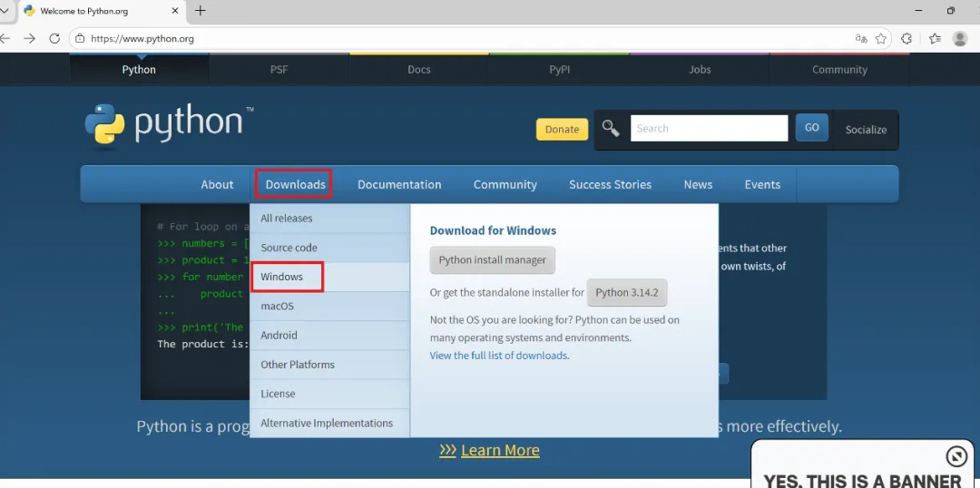Screen dimensions: 980x488
Task: Open the Socialize dropdown
Action: tap(866, 130)
